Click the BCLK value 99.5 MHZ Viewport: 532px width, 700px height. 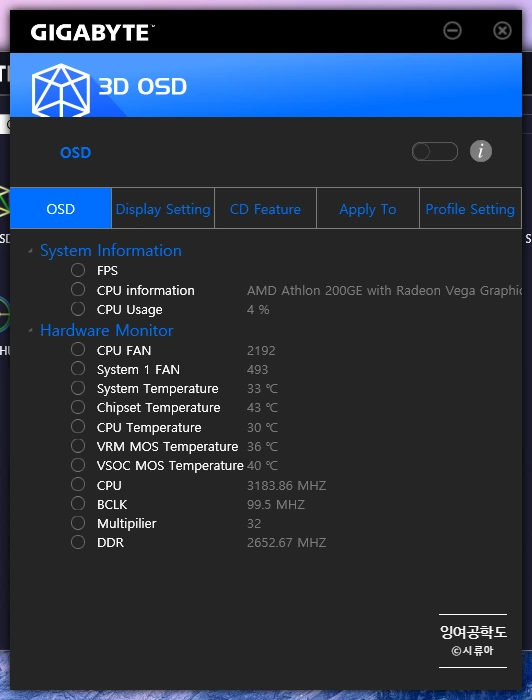pos(276,504)
